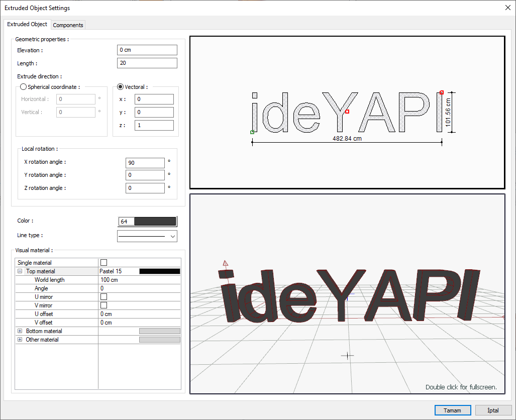This screenshot has width=516, height=420.
Task: Click the Tamam button
Action: 452,410
